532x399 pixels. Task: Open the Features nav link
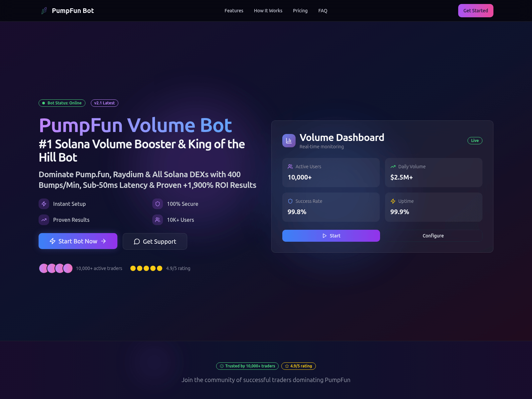[x=234, y=11]
